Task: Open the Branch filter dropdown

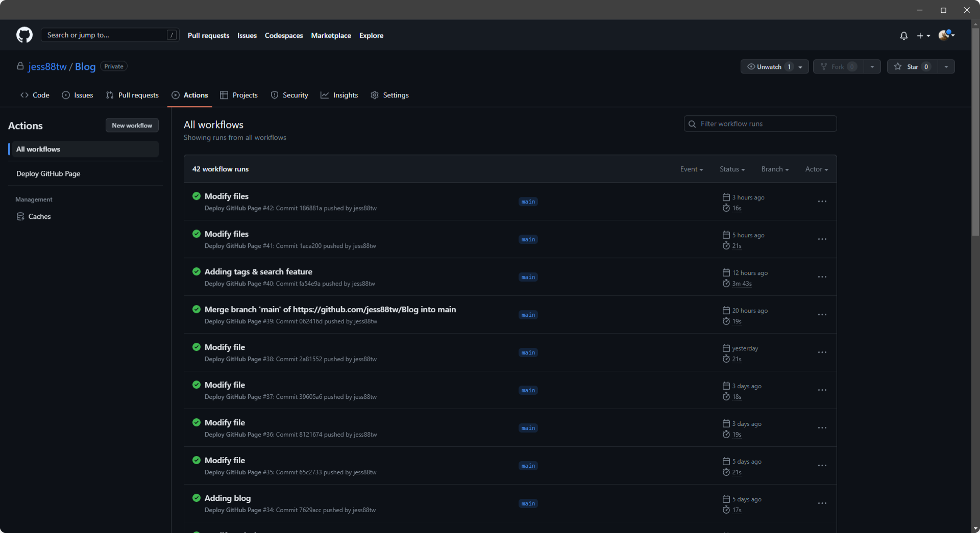Action: click(x=775, y=169)
